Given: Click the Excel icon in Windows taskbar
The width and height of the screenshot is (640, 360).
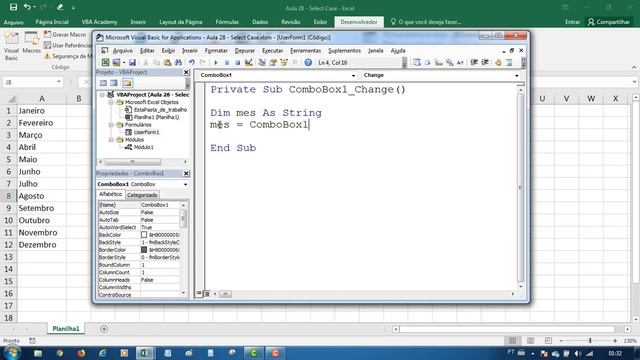Looking at the screenshot, I should pos(145,353).
